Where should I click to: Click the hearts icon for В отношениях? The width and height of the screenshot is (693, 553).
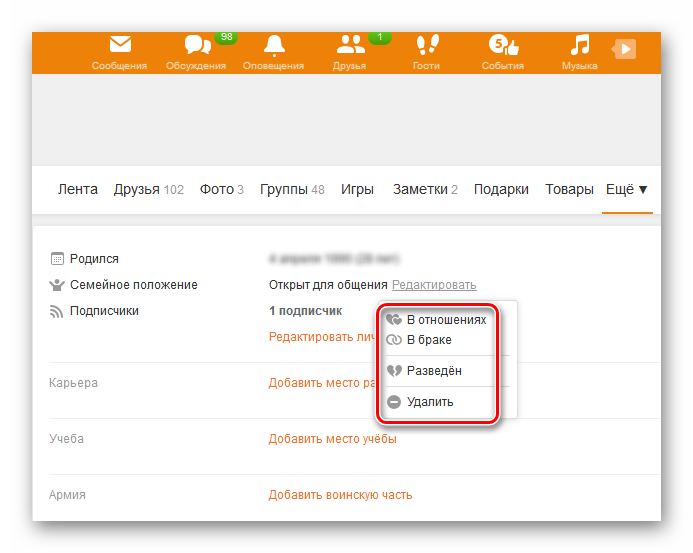click(x=394, y=319)
